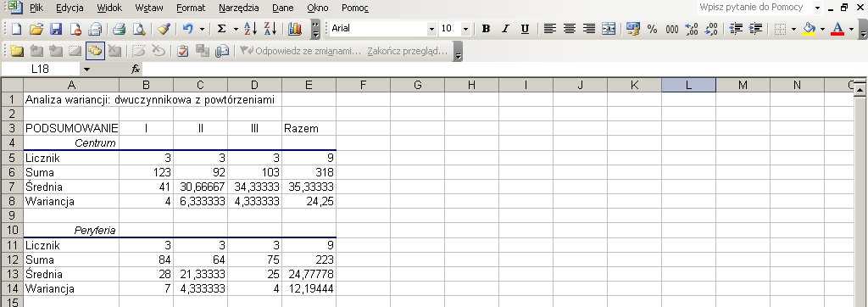Apply Currency style formatting
This screenshot has width=868, height=307.
click(633, 29)
